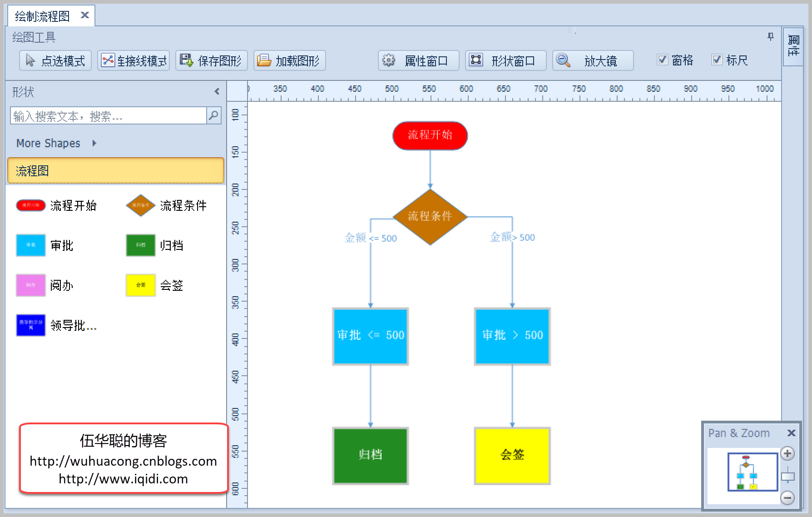Viewport: 812px width, 517px height.
Task: Open the collapsed right side panel tab
Action: pos(793,46)
